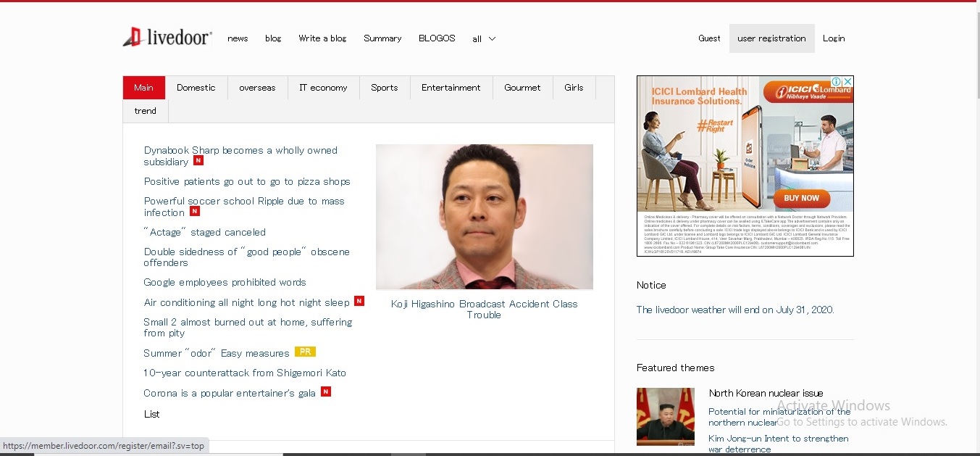Click the livedoor logo
The height and width of the screenshot is (456, 980).
(x=167, y=37)
